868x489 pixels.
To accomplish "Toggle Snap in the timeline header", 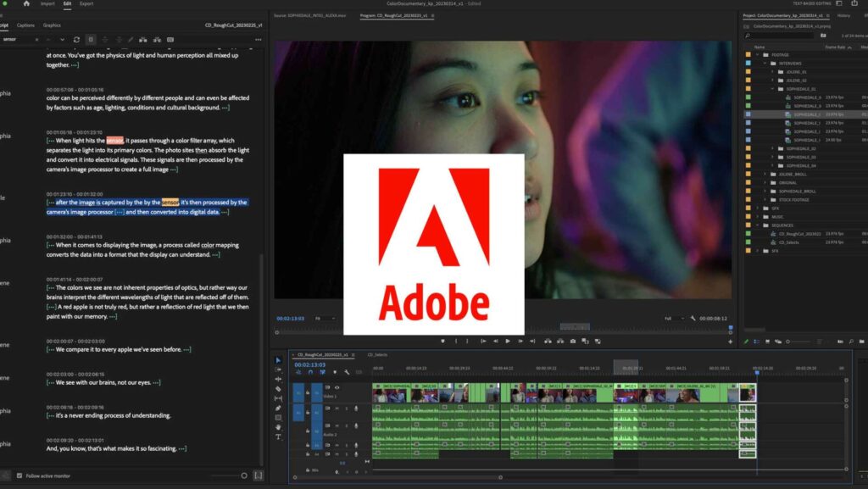I will tap(310, 372).
